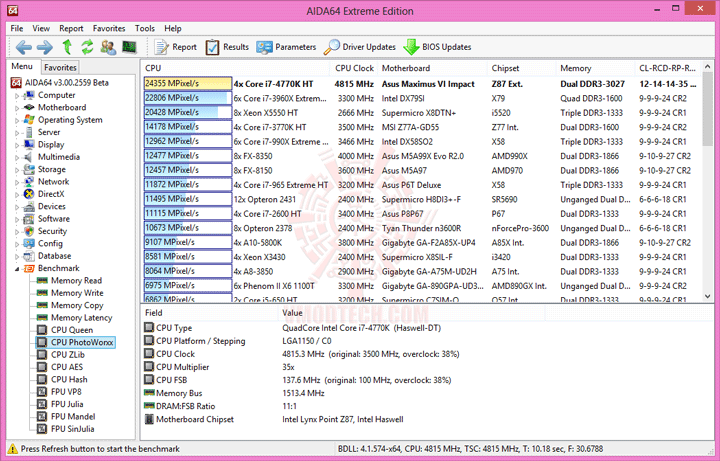The image size is (720, 461).
Task: Click the Results toolbar button
Action: click(227, 47)
